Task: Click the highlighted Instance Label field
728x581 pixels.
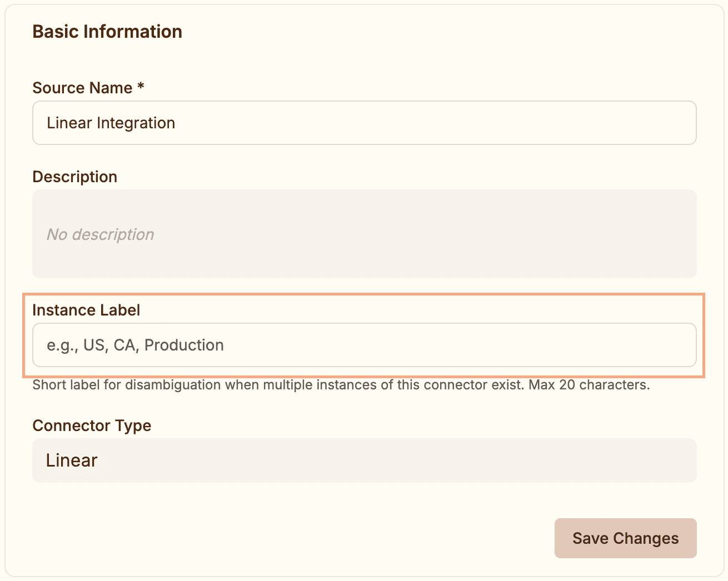Action: [x=364, y=345]
